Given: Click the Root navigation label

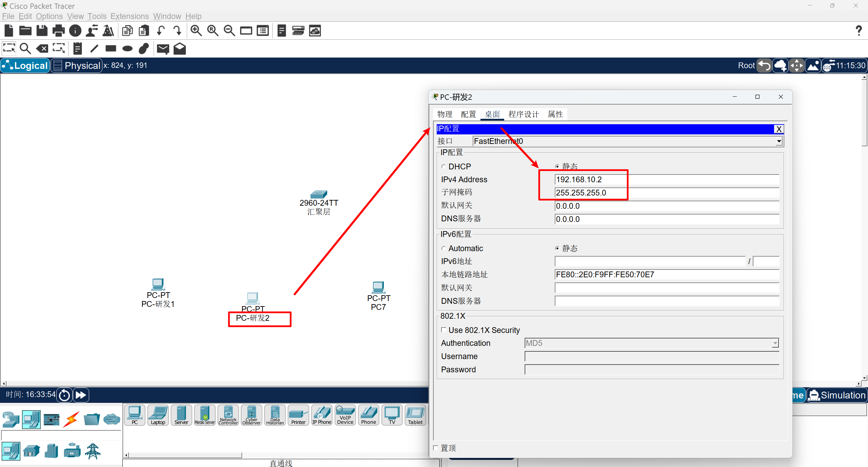Looking at the screenshot, I should coord(746,66).
